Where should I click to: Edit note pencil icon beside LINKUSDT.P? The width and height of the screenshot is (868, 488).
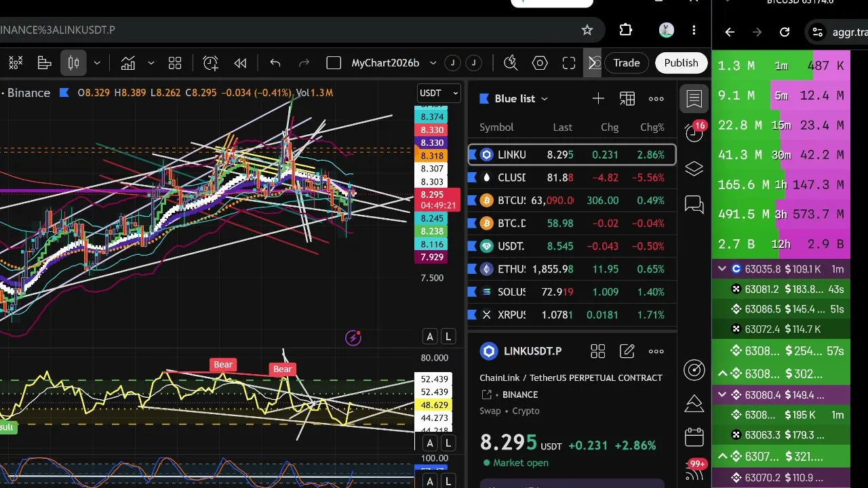click(x=627, y=351)
